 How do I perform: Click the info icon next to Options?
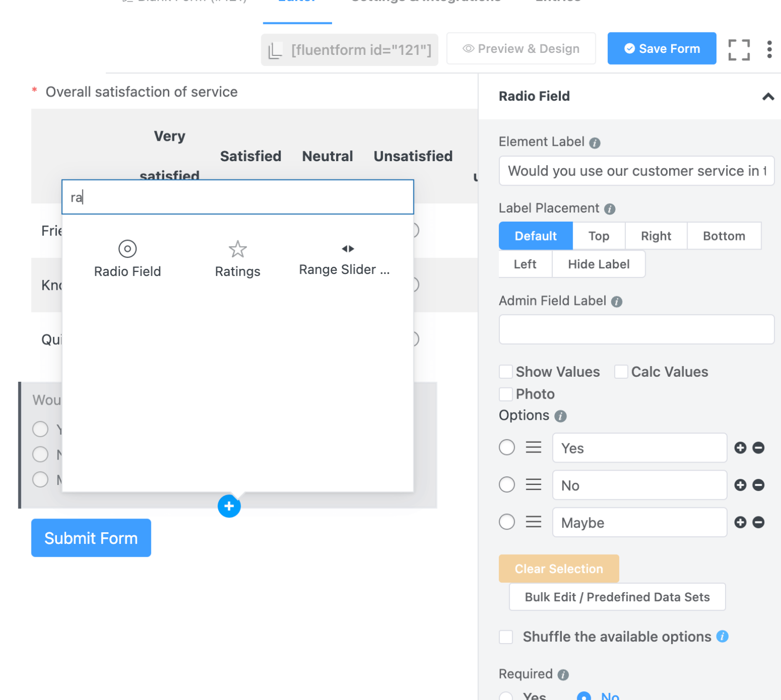click(x=561, y=416)
